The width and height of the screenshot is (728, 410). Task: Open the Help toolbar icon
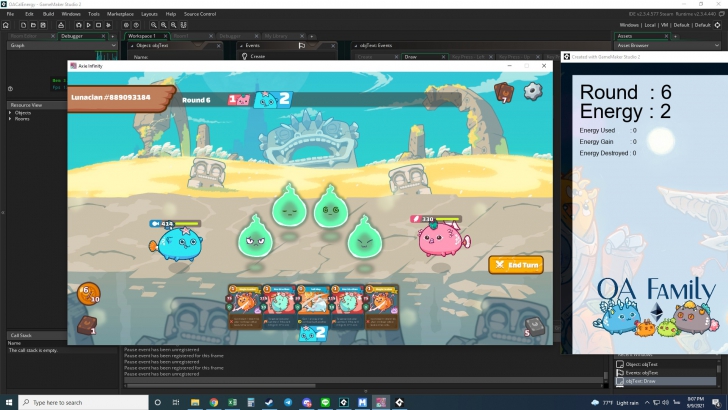pos(136,25)
